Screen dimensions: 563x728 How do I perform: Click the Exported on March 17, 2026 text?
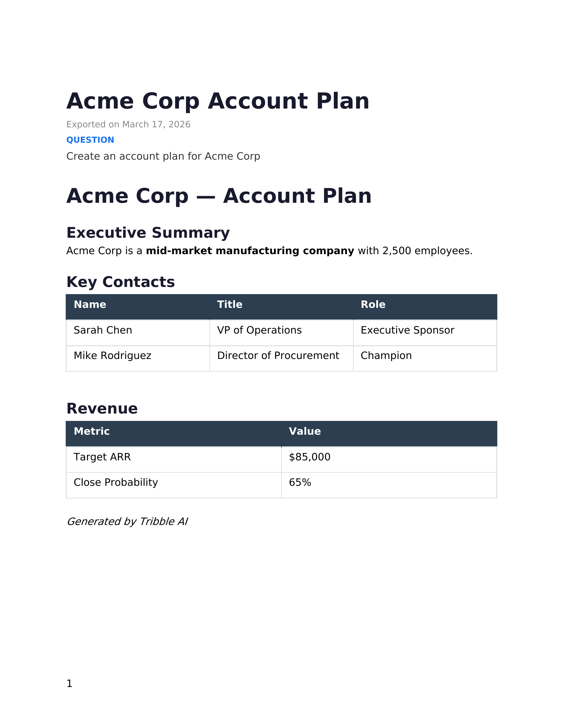click(128, 125)
